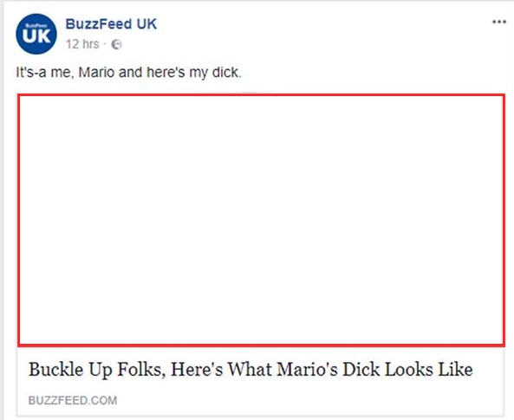This screenshot has width=514, height=420.
Task: Select the post caption starting 'It's-a me, Mario'
Action: click(x=128, y=73)
